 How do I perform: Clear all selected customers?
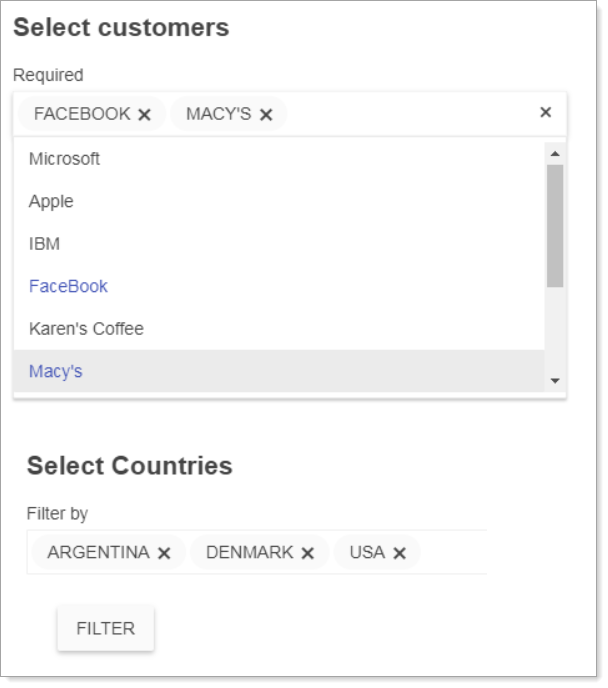click(x=545, y=112)
